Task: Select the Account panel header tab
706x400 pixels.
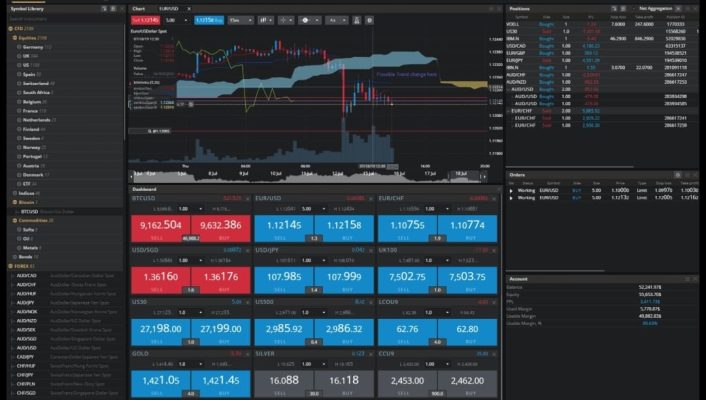Action: point(518,279)
